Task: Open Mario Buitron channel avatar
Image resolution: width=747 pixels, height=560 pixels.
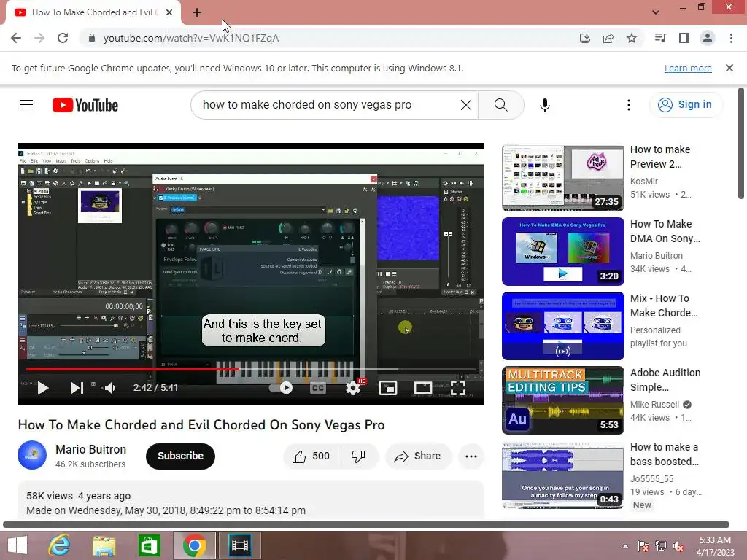Action: click(x=32, y=455)
